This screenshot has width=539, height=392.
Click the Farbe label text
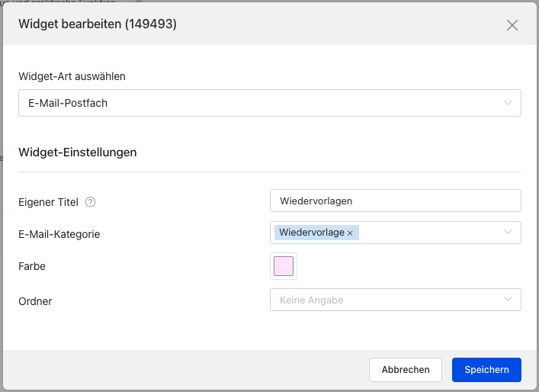click(32, 266)
